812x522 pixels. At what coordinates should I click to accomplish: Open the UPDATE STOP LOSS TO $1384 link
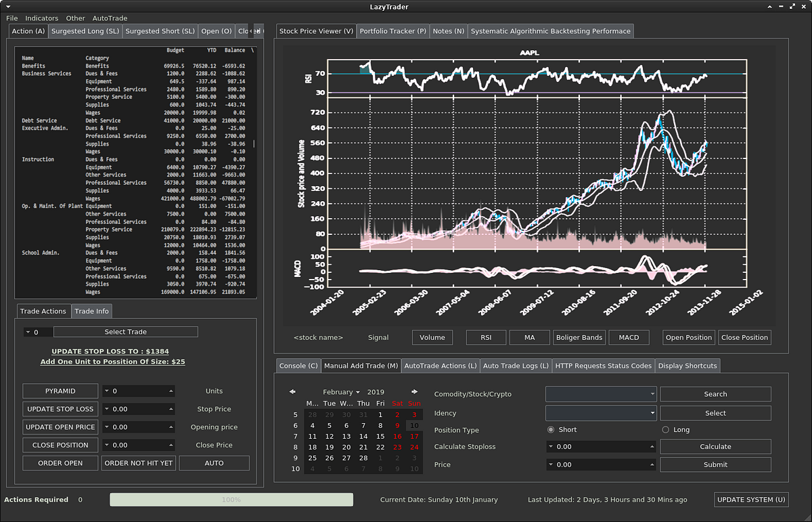[x=112, y=352]
